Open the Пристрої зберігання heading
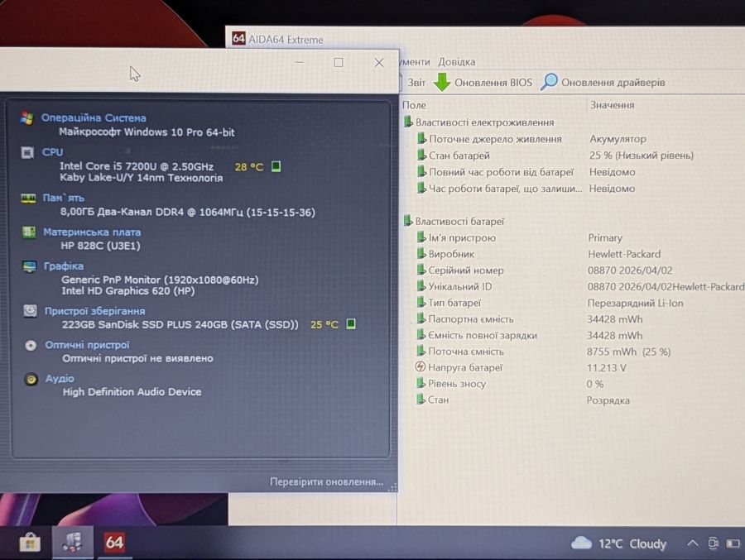Screen dimensions: 745x560 tap(94, 311)
